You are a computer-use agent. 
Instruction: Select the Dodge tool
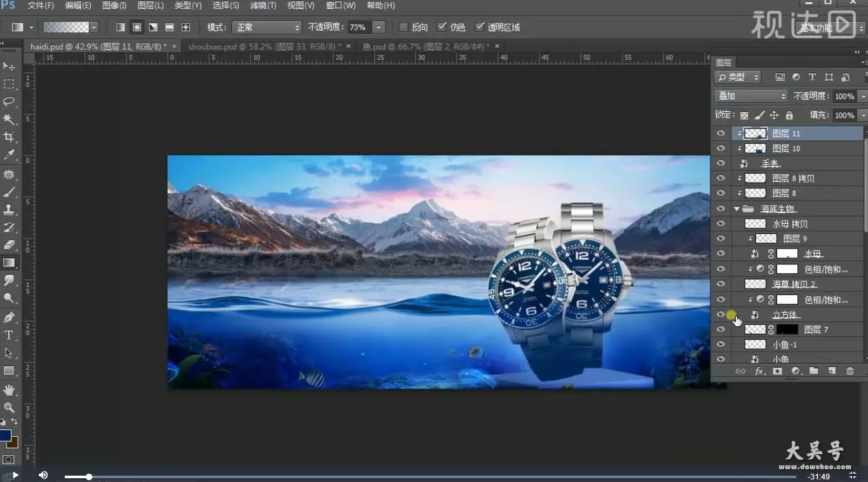coord(9,298)
